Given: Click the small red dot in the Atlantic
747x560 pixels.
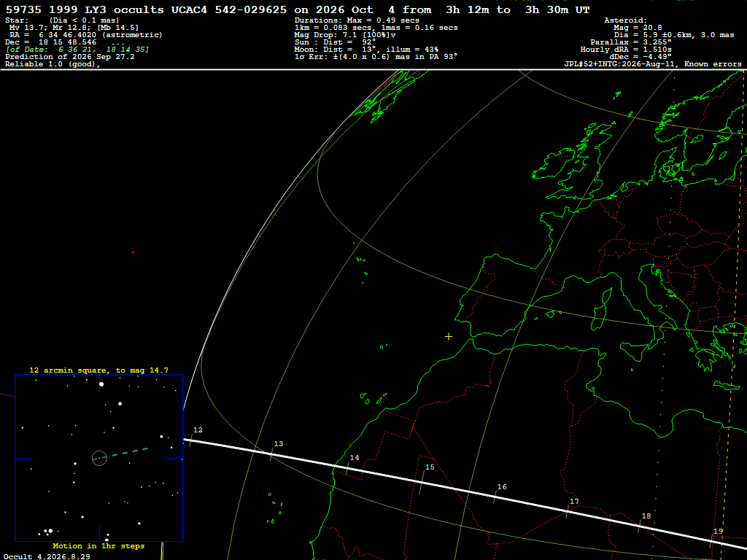Looking at the screenshot, I should [133, 252].
